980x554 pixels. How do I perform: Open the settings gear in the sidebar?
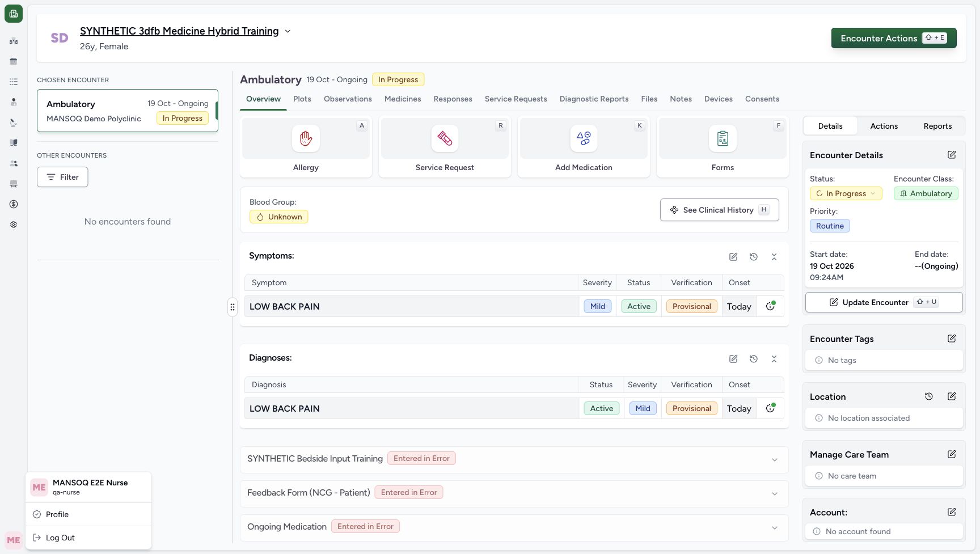coord(14,225)
